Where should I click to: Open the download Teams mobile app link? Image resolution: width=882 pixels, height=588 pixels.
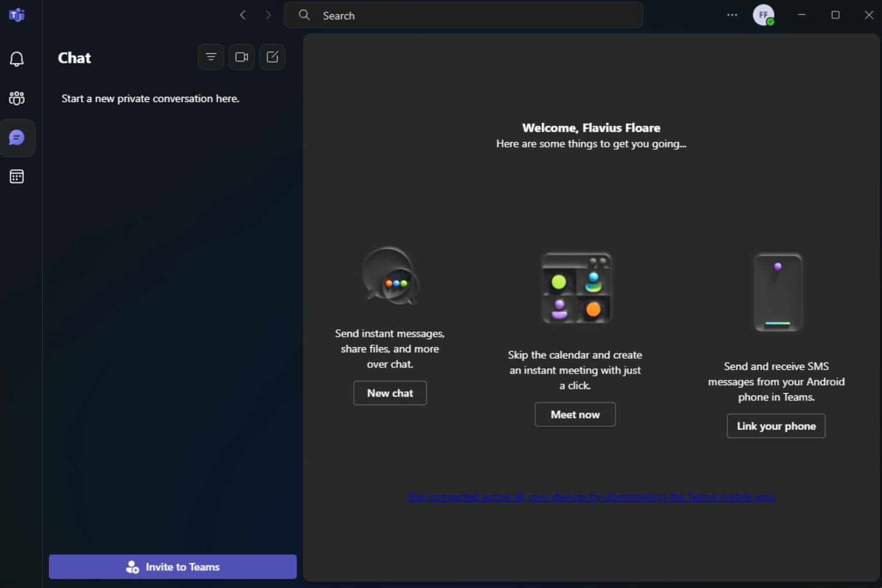click(591, 497)
